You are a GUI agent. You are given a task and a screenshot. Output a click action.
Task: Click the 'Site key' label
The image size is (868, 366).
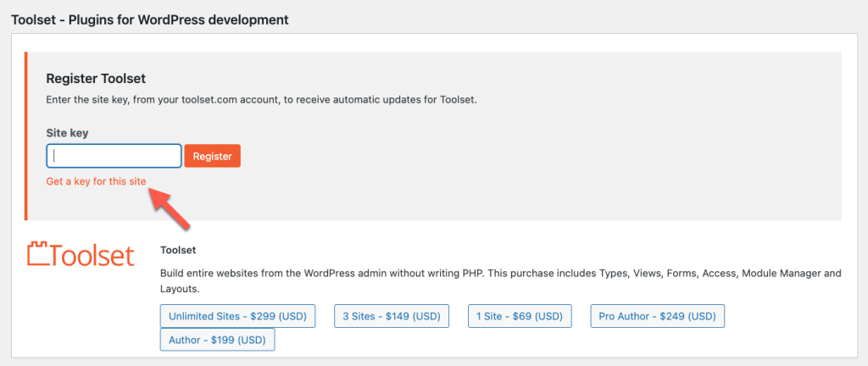point(68,133)
